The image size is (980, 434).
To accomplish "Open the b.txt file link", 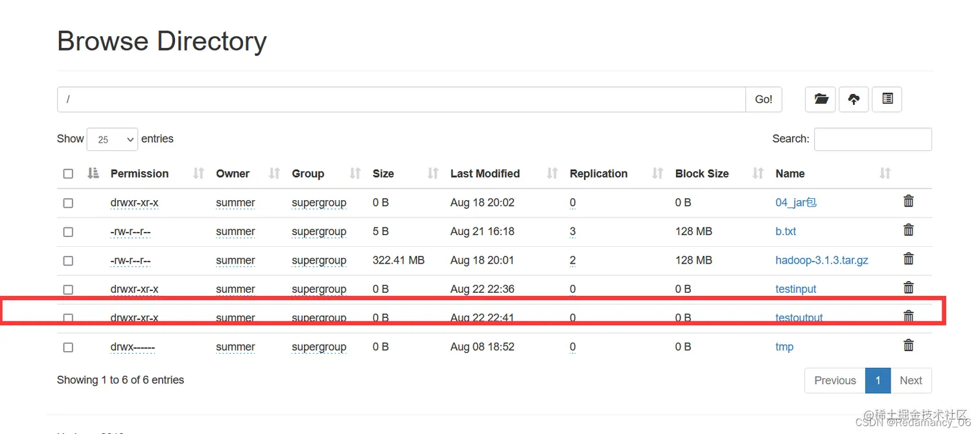I will pyautogui.click(x=786, y=231).
